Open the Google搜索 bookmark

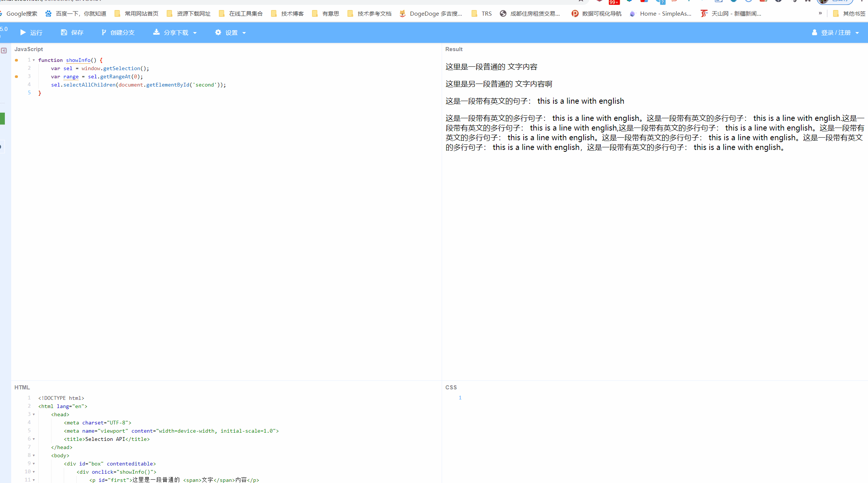click(19, 14)
